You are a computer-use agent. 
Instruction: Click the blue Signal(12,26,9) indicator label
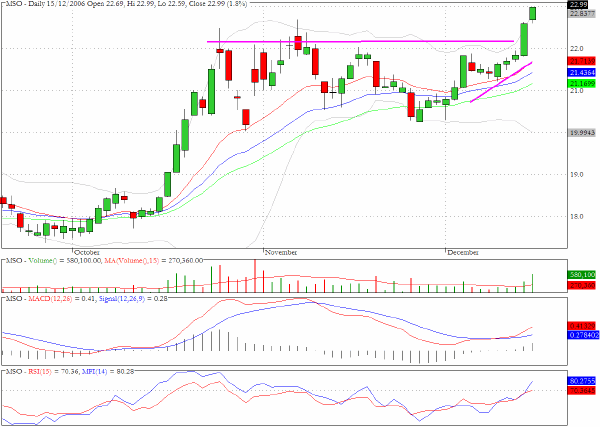click(x=122, y=298)
